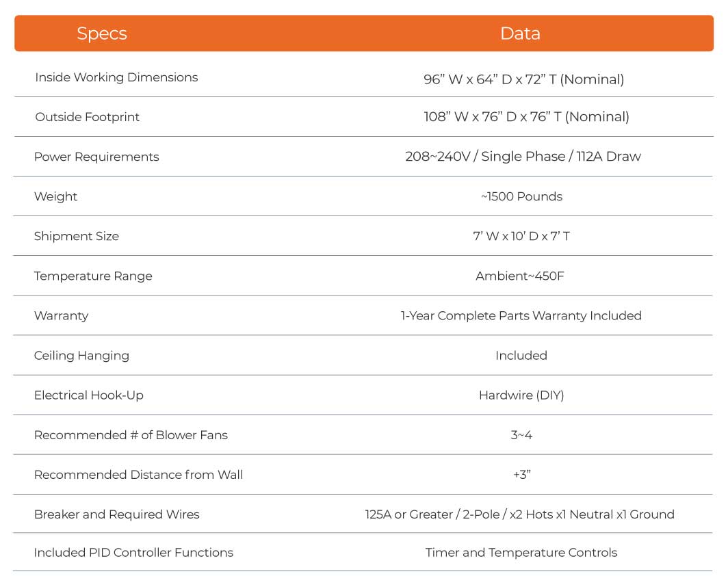Click the Ceiling Hanging label
The width and height of the screenshot is (728, 576).
[81, 356]
